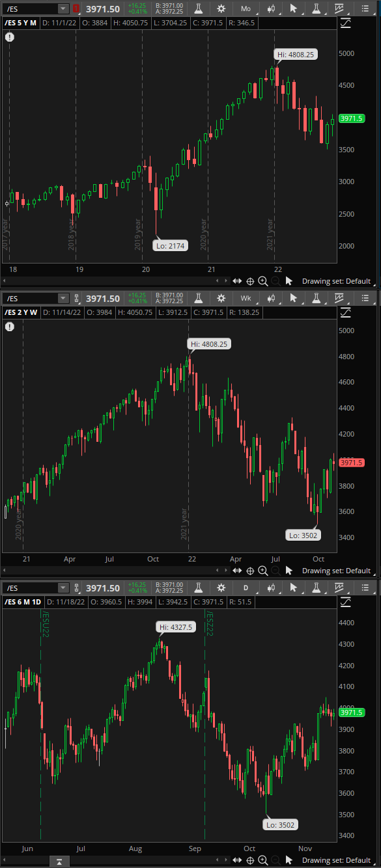Select pan crosshair tool under daily chart
Viewport: 381px width, 868px height.
[249, 860]
